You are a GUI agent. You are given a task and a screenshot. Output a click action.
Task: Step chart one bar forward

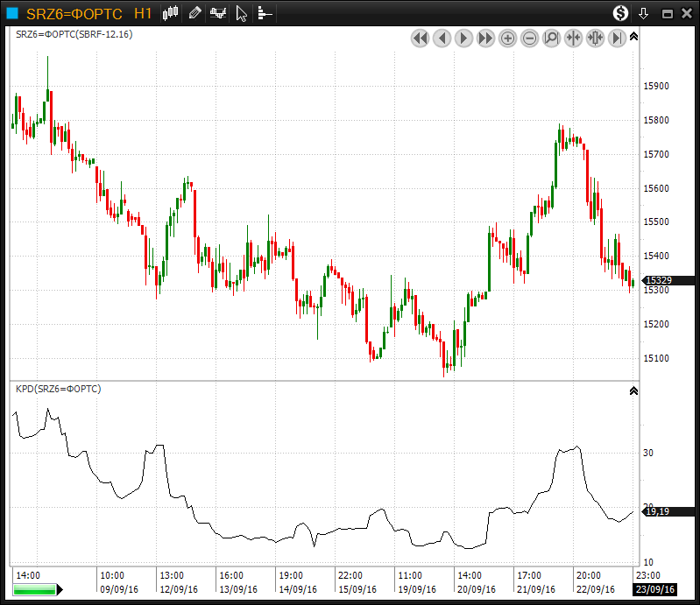(463, 38)
